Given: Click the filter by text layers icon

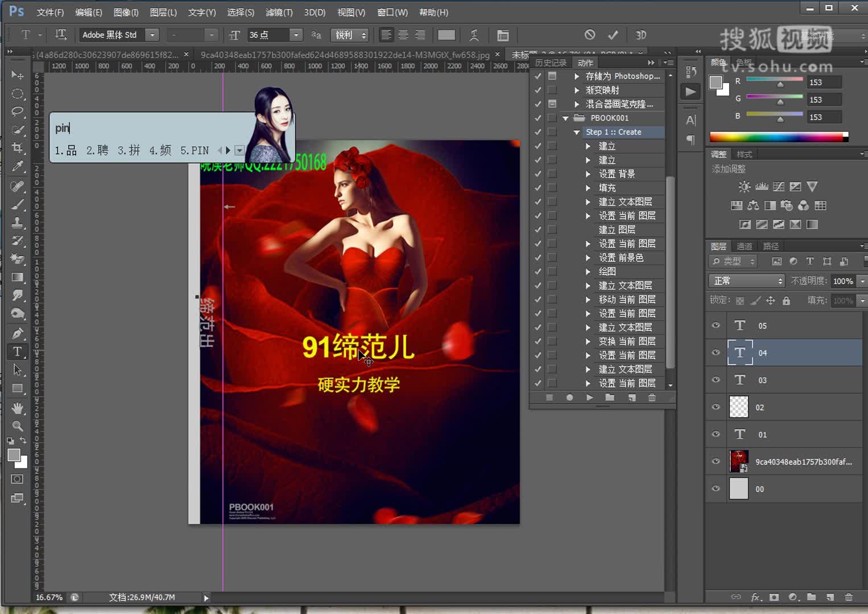Looking at the screenshot, I should click(810, 261).
